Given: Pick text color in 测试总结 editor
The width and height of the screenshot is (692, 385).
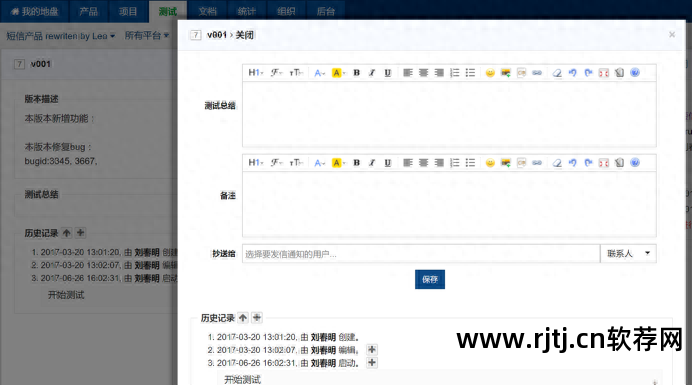Looking at the screenshot, I should [320, 73].
